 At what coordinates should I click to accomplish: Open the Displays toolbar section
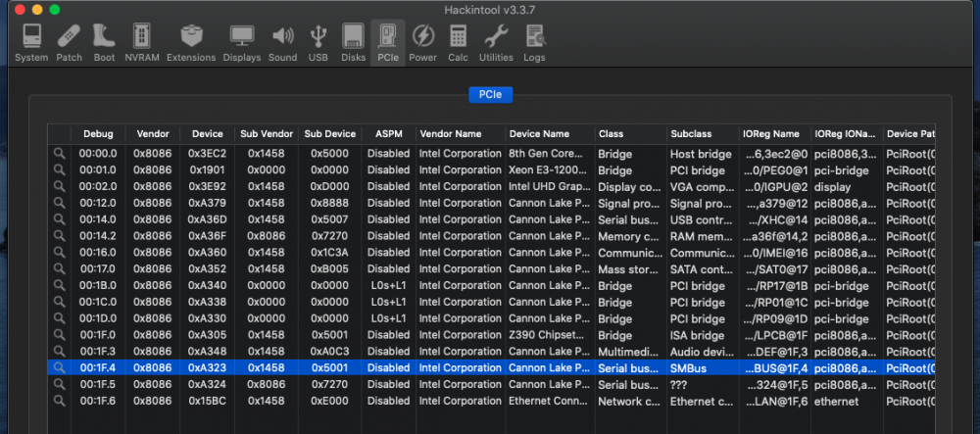(x=242, y=42)
